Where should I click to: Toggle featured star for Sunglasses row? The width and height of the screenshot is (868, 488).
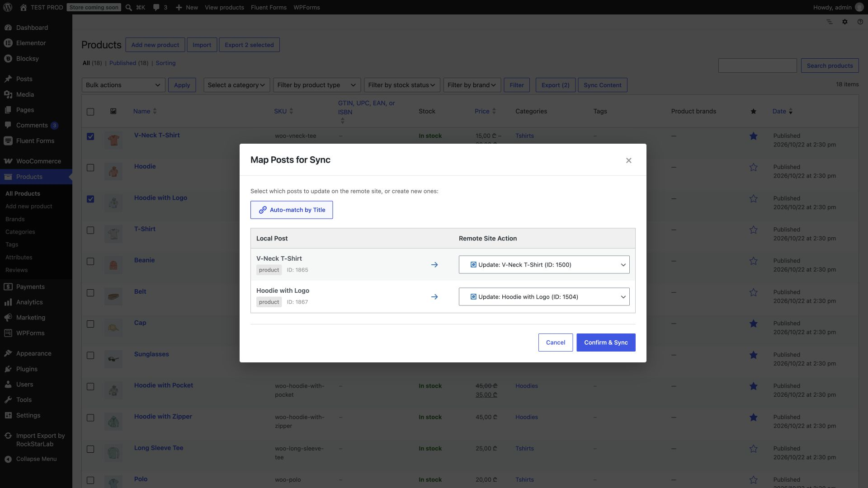(x=753, y=355)
